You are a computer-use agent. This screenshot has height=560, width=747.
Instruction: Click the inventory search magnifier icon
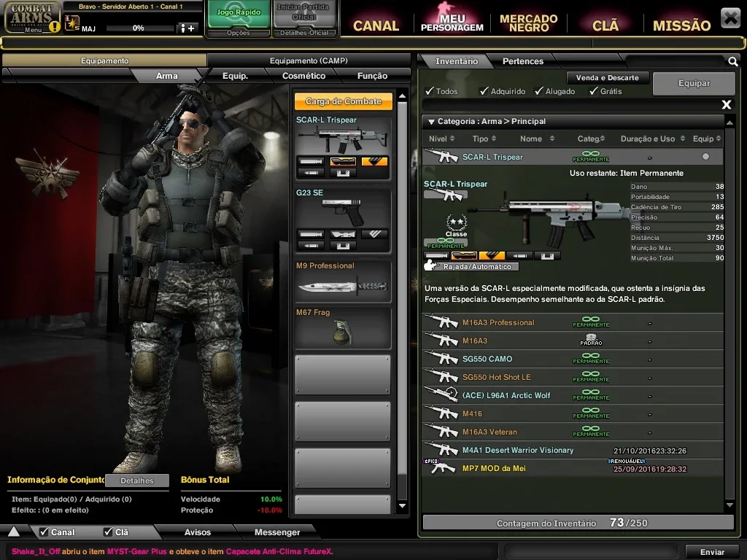[x=732, y=61]
